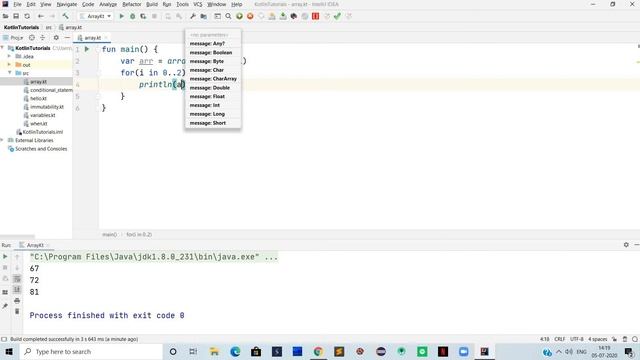The height and width of the screenshot is (360, 640).
Task: Click the volume icon in system tray
Action: pyautogui.click(x=569, y=351)
